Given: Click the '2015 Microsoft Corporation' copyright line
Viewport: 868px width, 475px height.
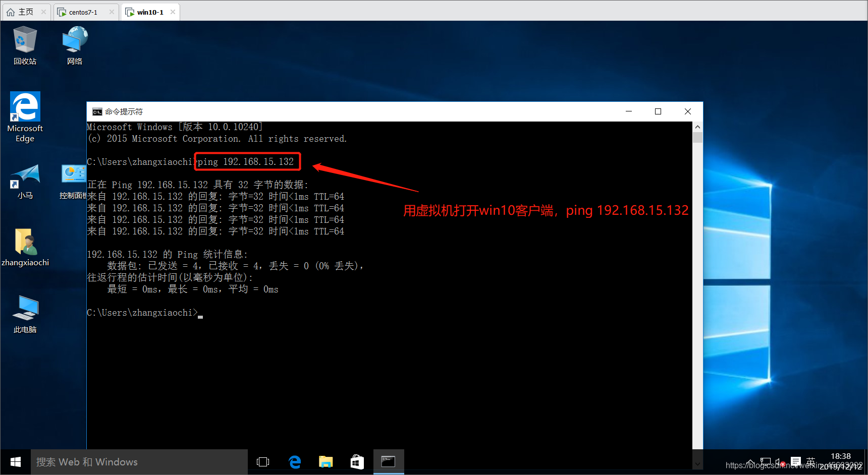Looking at the screenshot, I should 217,139.
